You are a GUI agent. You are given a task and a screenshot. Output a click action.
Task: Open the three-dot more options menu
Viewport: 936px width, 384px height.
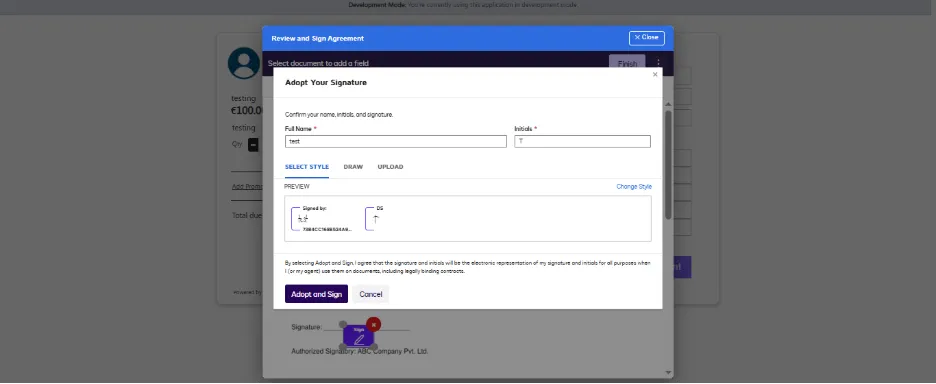click(658, 63)
